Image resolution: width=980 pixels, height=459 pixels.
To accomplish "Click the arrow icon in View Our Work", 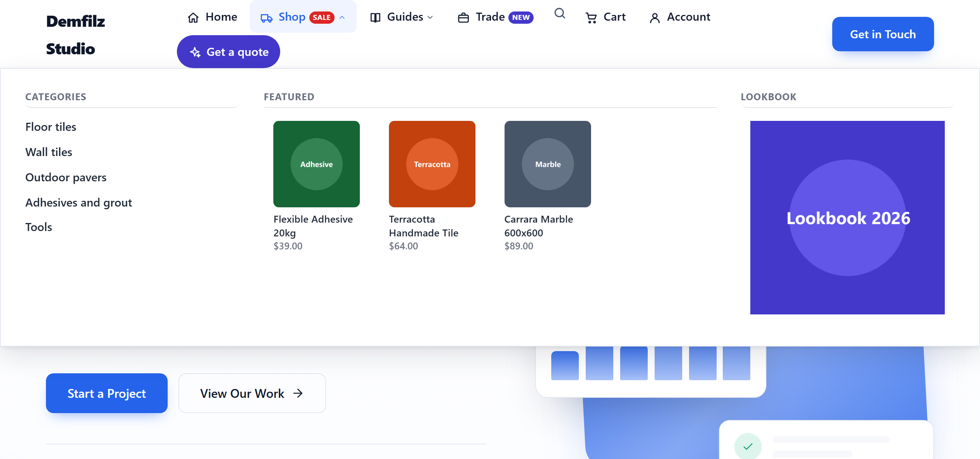I will 298,393.
